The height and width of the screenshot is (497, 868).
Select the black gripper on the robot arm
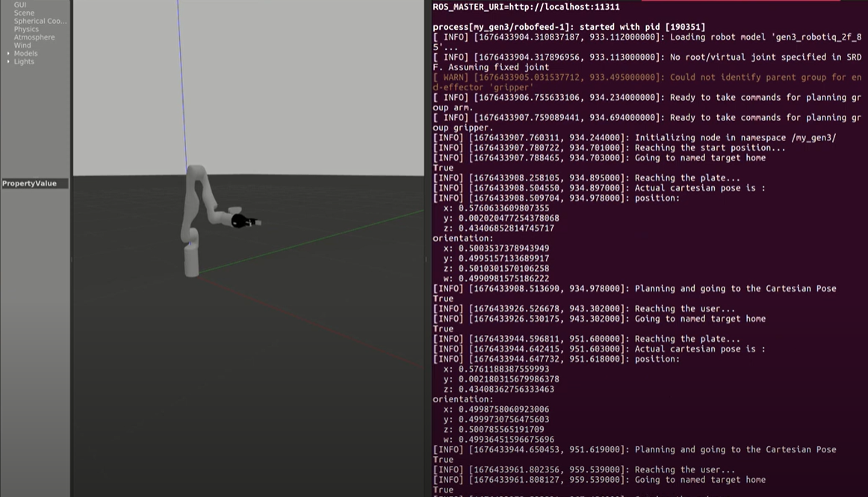tap(242, 221)
